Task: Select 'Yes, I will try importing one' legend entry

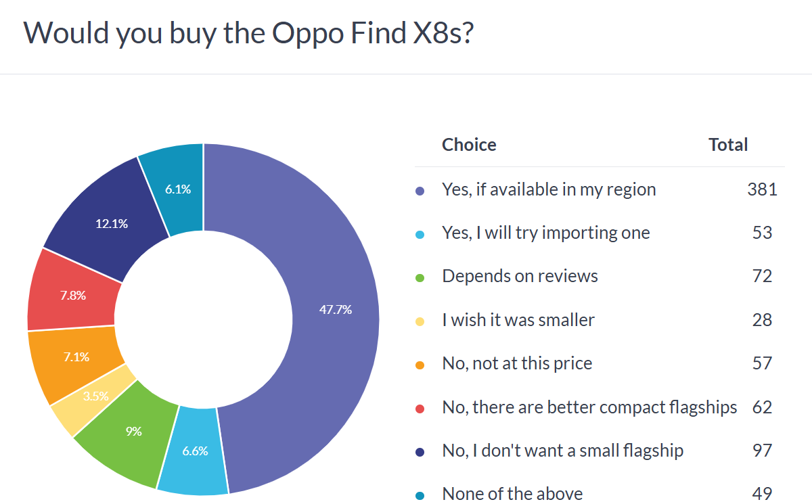Action: tap(545, 233)
